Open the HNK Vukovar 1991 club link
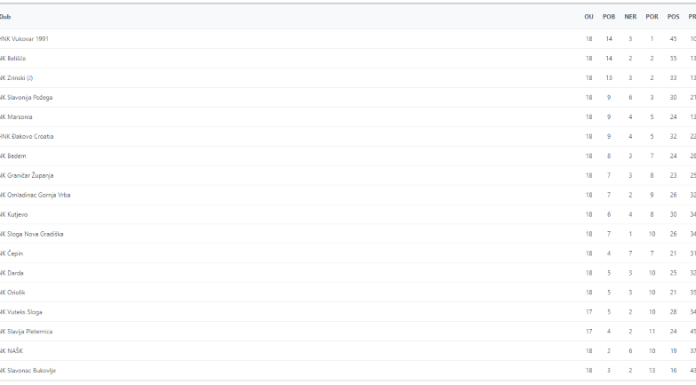Image resolution: width=696 pixels, height=385 pixels. pos(24,39)
